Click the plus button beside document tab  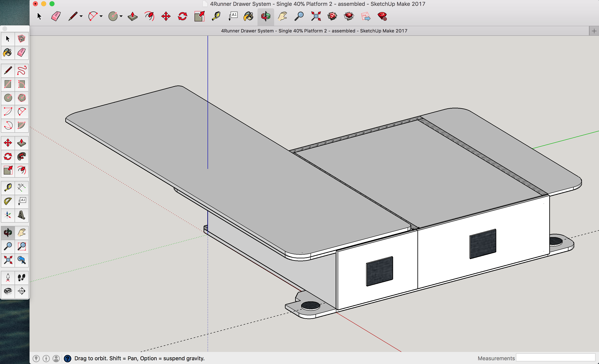coord(594,31)
